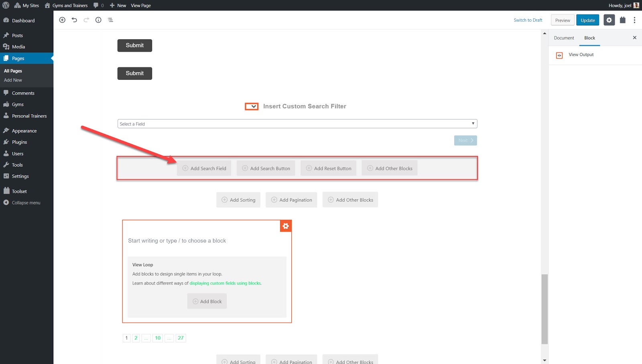The width and height of the screenshot is (642, 364).
Task: Click the WordPress logo in the admin bar
Action: [6, 5]
